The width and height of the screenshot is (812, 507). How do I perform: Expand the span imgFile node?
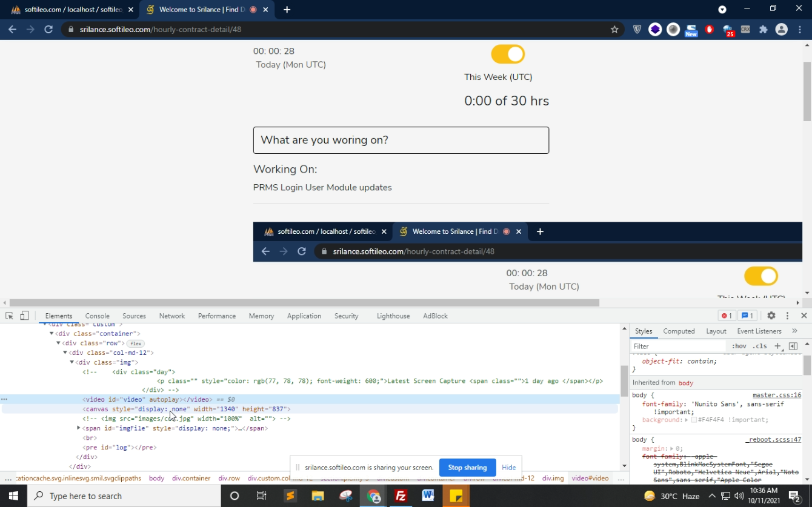pyautogui.click(x=79, y=428)
